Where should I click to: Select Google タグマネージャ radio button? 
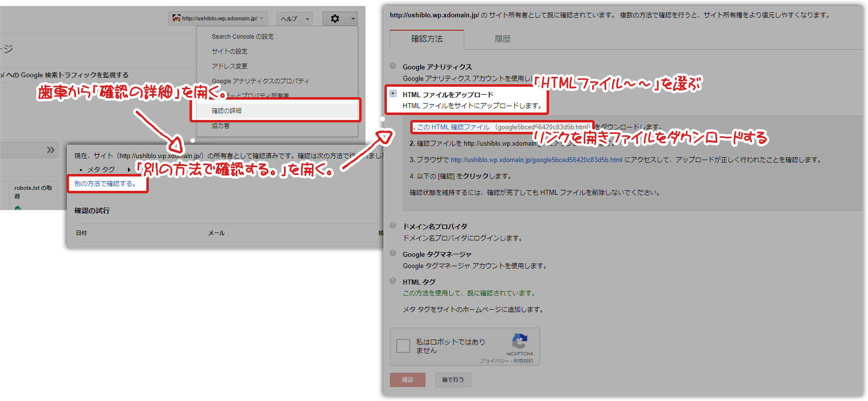coord(393,253)
